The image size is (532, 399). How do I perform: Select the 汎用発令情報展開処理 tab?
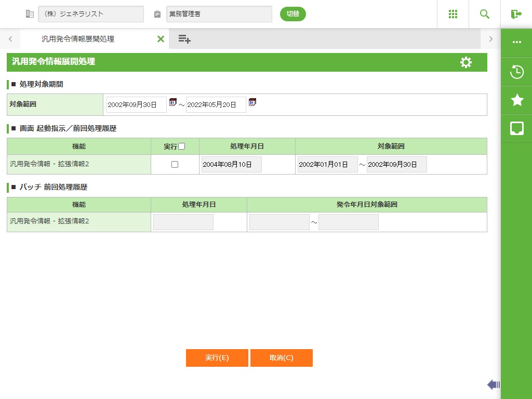coord(78,39)
